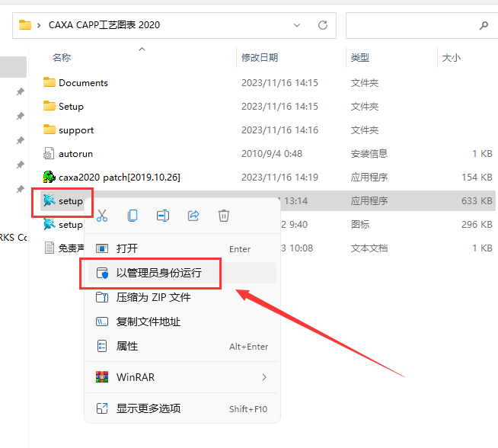Select 打开 from the context menu
The width and height of the screenshot is (498, 448).
(182, 248)
